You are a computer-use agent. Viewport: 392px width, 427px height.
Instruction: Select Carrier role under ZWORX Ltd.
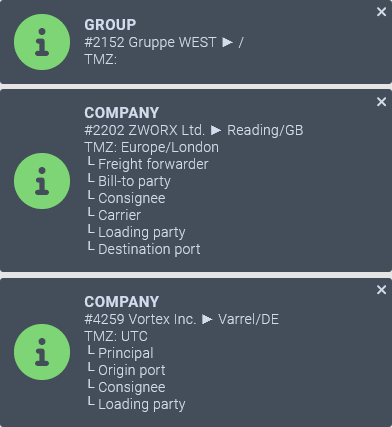[119, 215]
